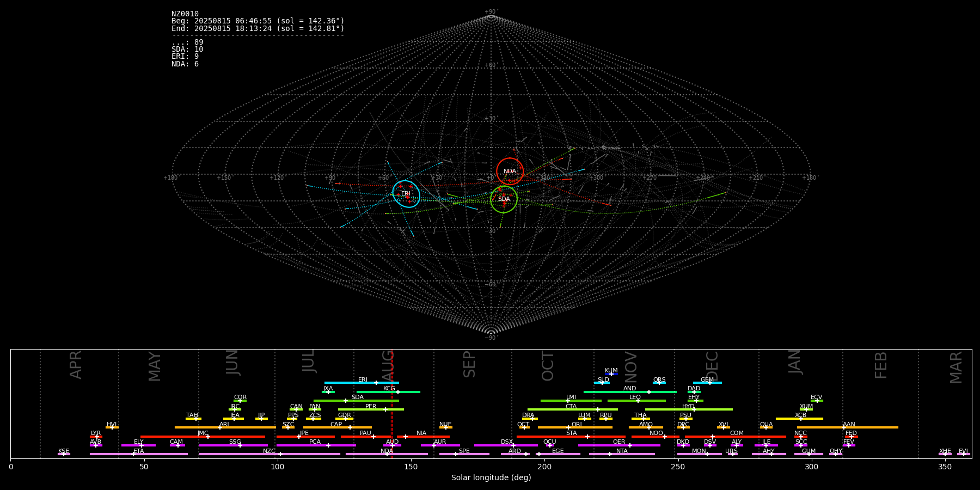The image size is (980, 490).
Task: Select the ORI shower label in timeline
Action: click(x=577, y=424)
